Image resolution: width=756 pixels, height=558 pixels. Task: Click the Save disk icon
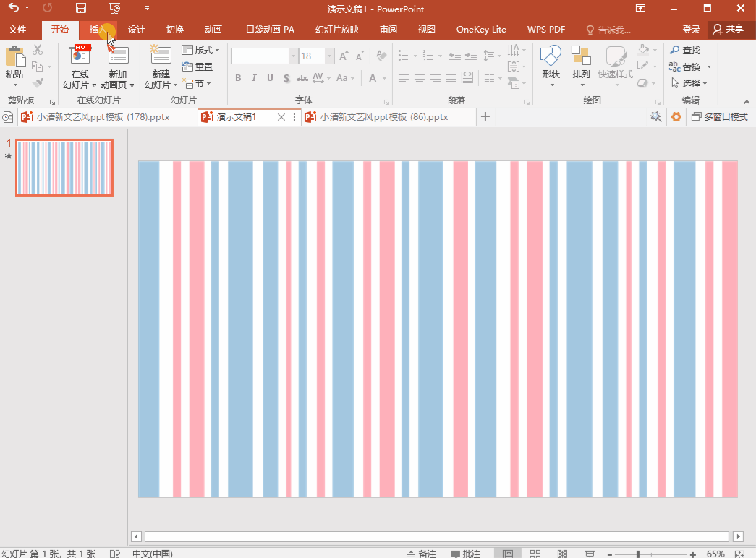(x=80, y=8)
